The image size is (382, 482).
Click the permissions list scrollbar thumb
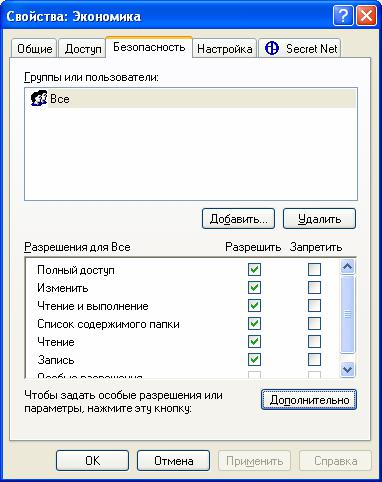click(347, 314)
